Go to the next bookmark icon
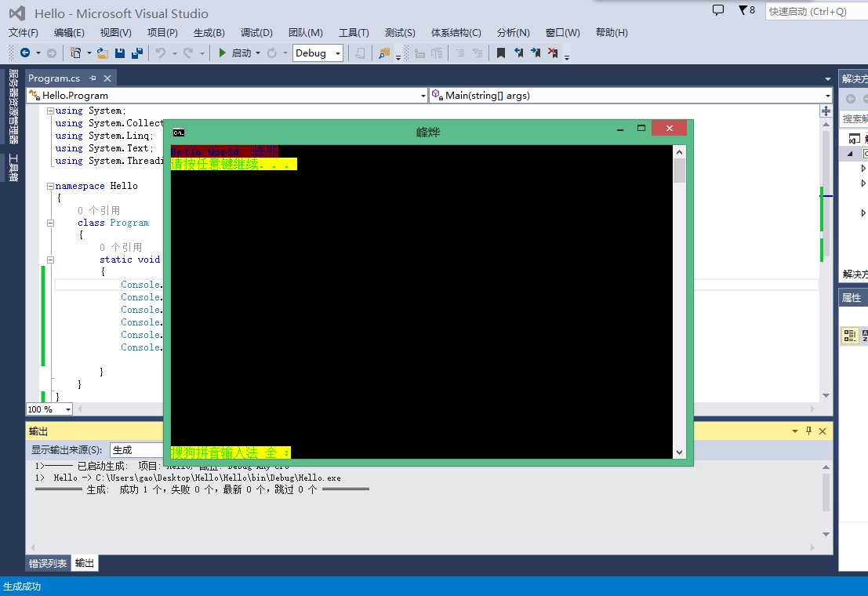 point(536,53)
